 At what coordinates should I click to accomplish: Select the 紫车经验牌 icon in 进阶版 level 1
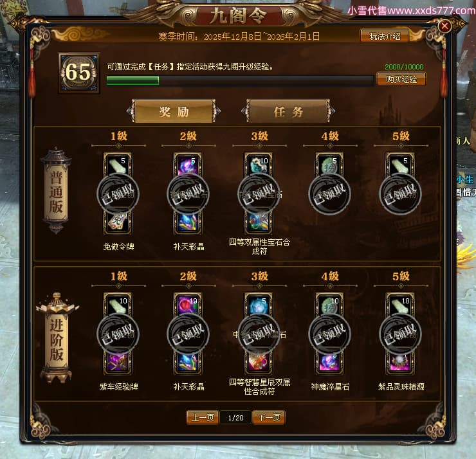point(118,363)
